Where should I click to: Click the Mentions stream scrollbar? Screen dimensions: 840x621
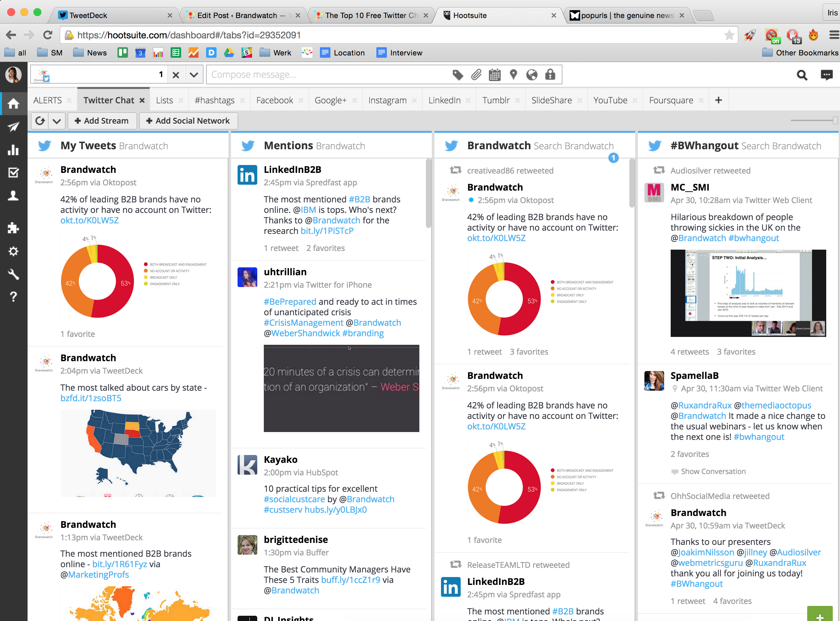pyautogui.click(x=428, y=194)
